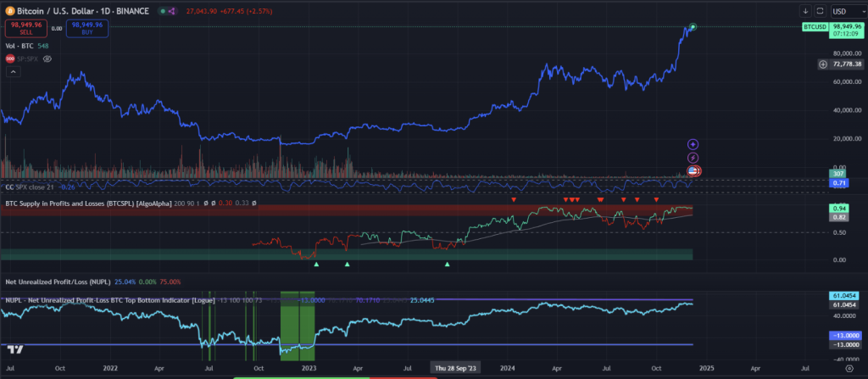Click the Bitcoin symbol logo icon

[10, 10]
